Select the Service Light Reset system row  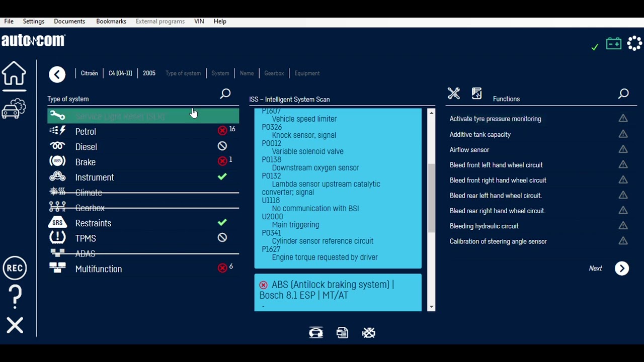coord(143,116)
